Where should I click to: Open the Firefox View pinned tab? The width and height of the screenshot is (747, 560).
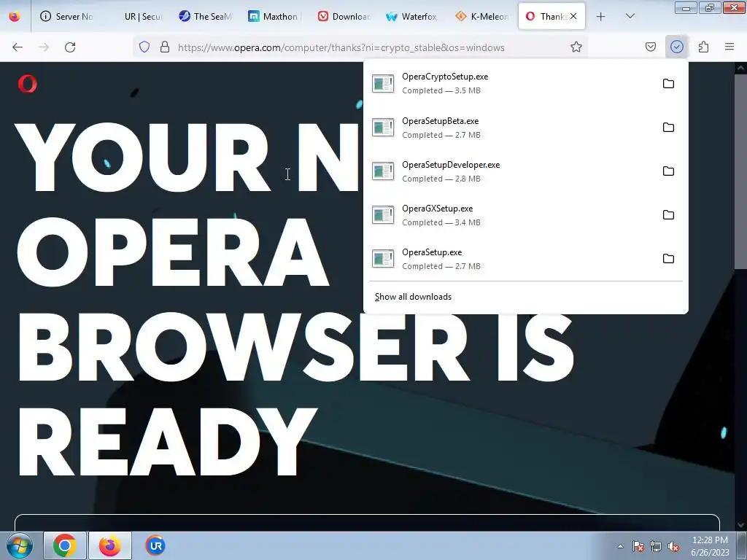click(x=15, y=17)
